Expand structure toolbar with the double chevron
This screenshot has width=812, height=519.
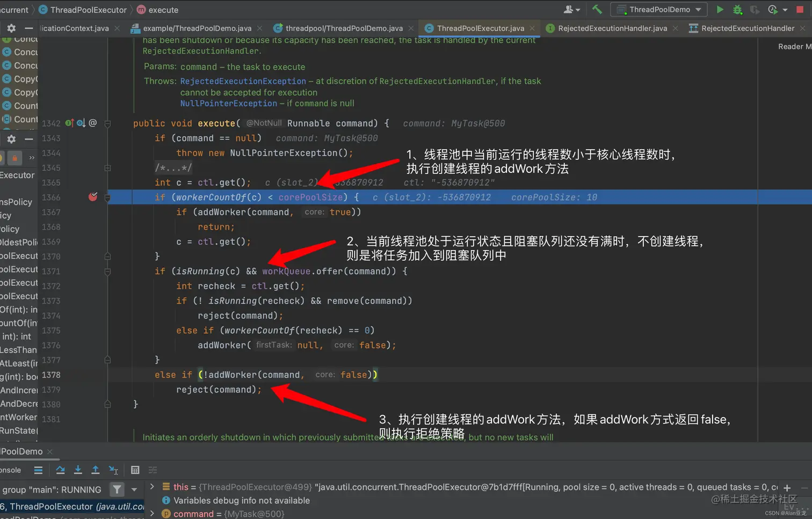32,158
